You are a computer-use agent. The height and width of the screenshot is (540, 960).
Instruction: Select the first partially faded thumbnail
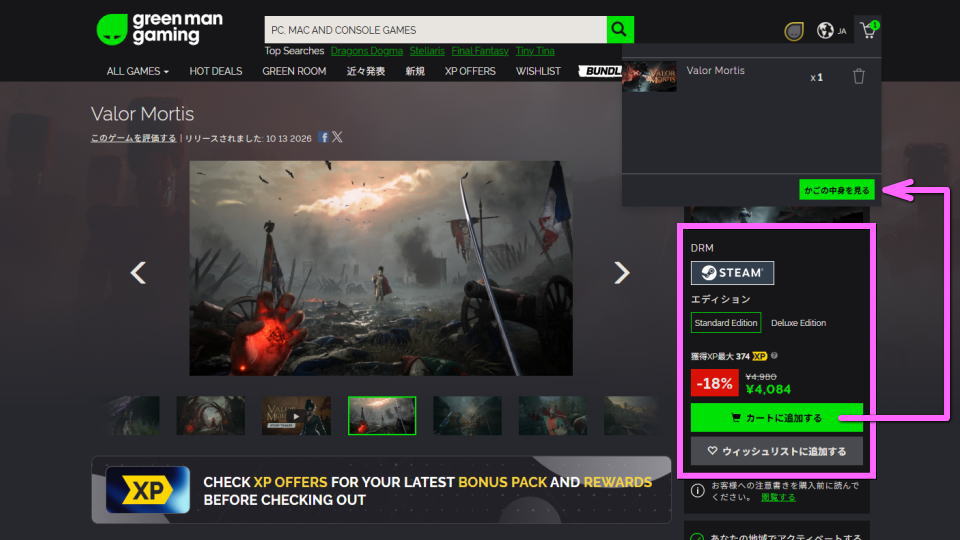(133, 416)
